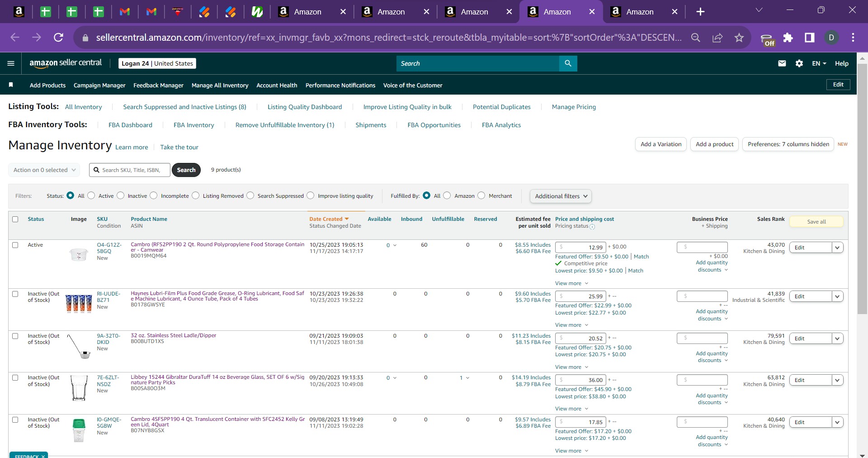Open the hamburger navigation menu
Screen dimensions: 868x458
point(11,63)
